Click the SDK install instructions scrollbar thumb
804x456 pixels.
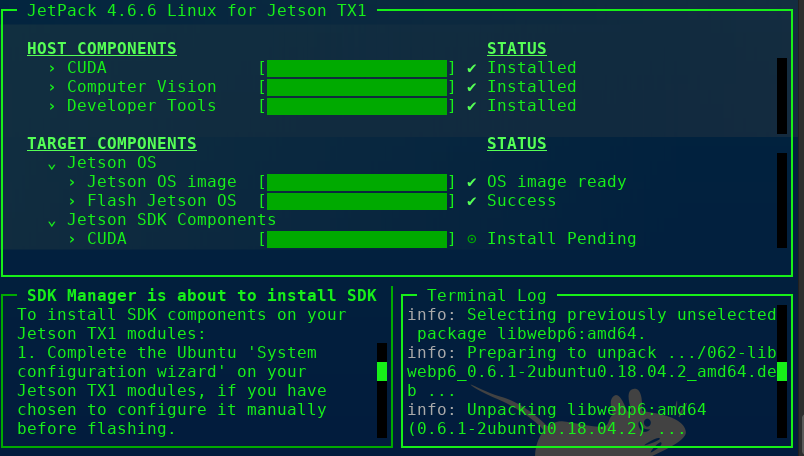(x=381, y=371)
